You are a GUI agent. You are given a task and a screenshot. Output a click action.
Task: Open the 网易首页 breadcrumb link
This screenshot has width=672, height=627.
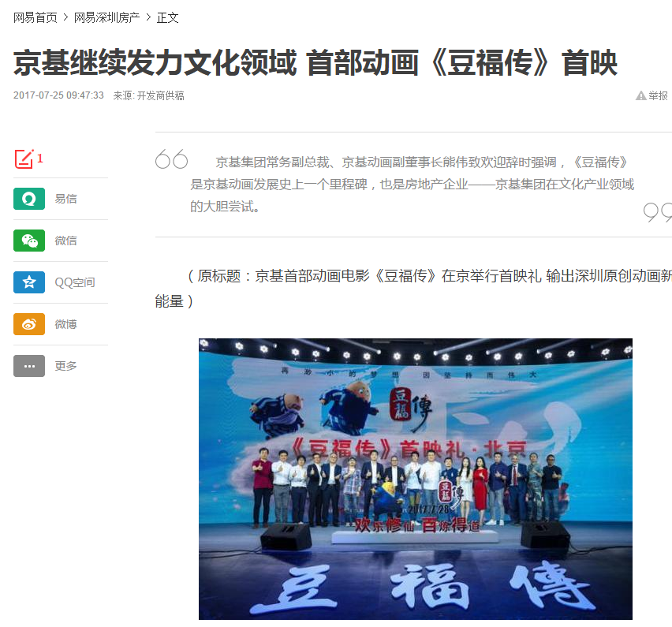[x=35, y=17]
